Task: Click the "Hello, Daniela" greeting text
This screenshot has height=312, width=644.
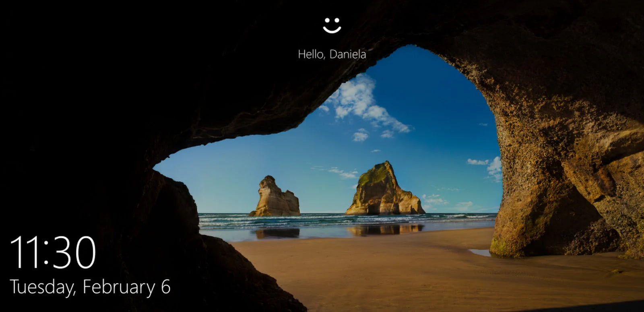Action: (x=332, y=54)
